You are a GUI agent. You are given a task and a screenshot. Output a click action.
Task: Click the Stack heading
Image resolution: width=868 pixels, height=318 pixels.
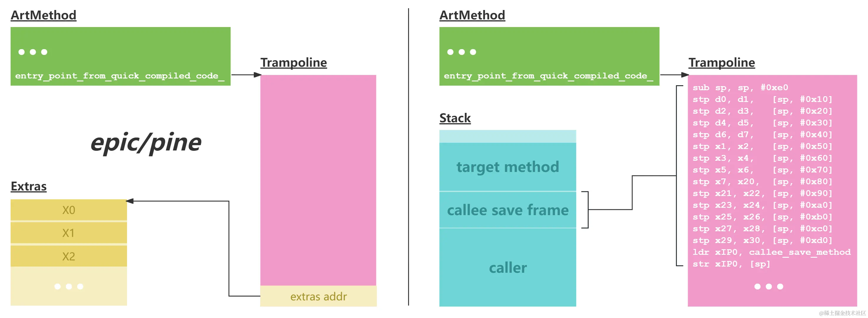point(455,118)
